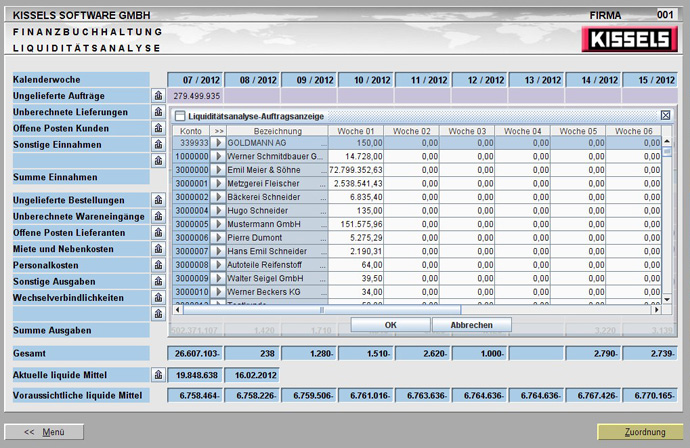
Task: Select the 08 / 2012 week column header
Action: click(x=252, y=80)
